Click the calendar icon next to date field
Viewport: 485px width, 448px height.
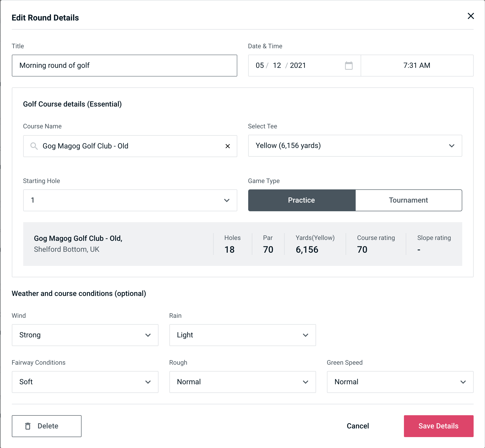[349, 65]
